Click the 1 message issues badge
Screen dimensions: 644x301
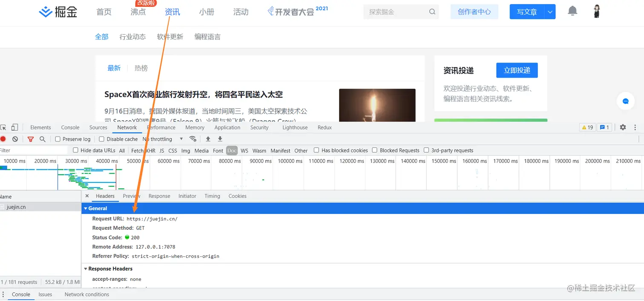point(604,127)
